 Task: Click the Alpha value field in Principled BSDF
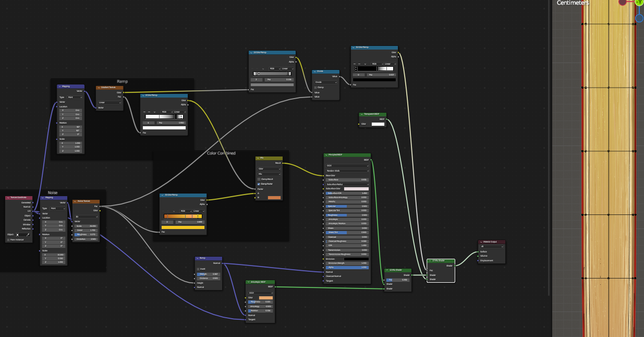pyautogui.click(x=347, y=267)
